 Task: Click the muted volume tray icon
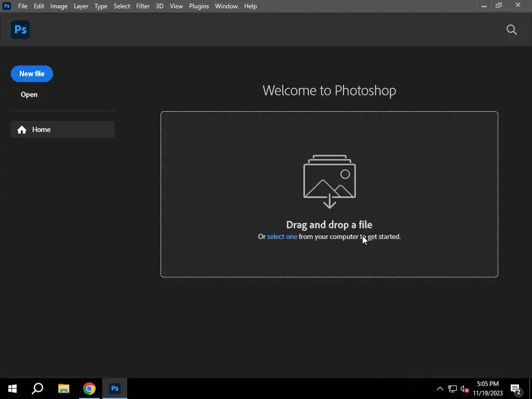(x=464, y=389)
